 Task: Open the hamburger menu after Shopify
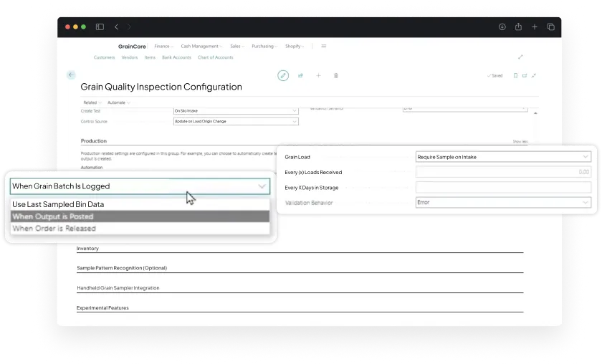(324, 46)
